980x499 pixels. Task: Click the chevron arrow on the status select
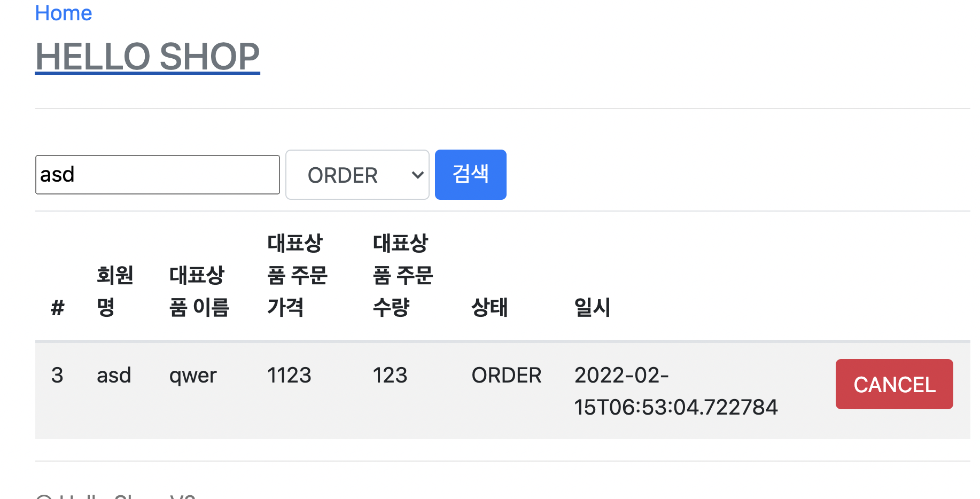418,175
